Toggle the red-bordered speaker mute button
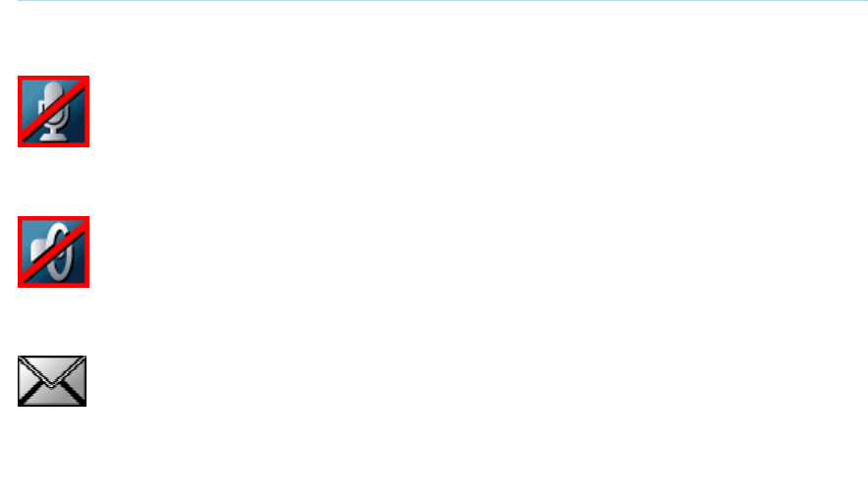The width and height of the screenshot is (868, 499). click(x=53, y=251)
